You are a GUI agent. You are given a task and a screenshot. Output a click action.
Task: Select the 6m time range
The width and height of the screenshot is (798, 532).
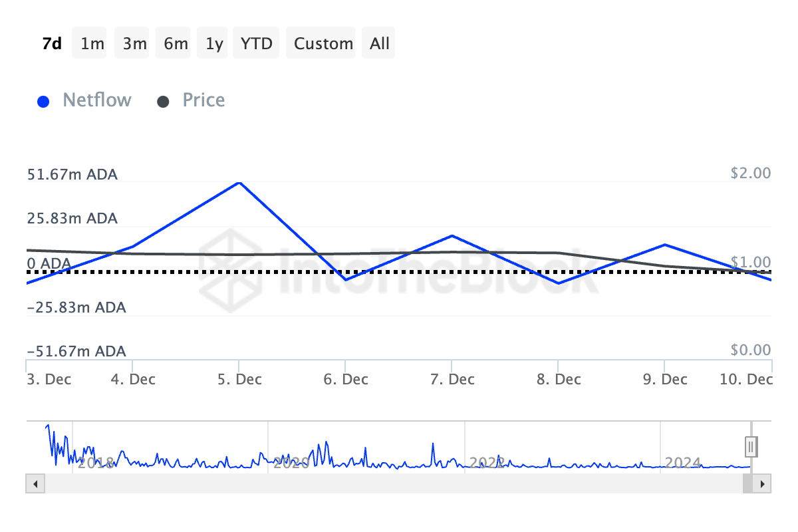click(x=176, y=44)
